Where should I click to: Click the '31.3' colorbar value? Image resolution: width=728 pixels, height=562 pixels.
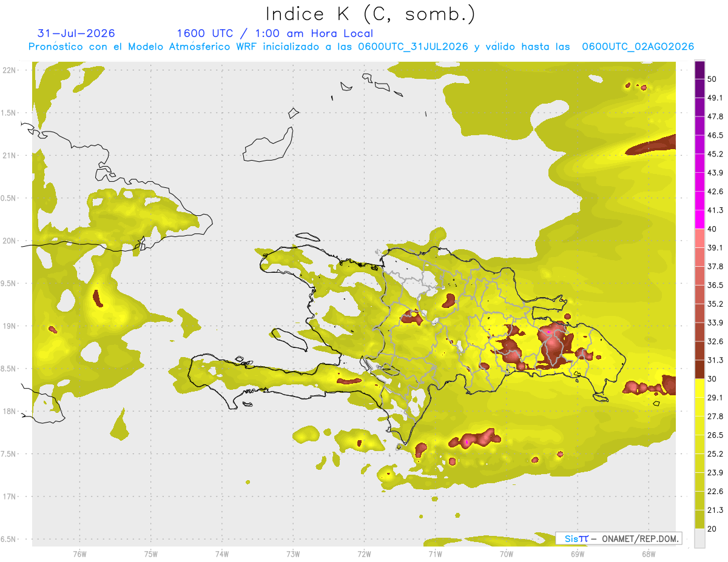coord(715,360)
